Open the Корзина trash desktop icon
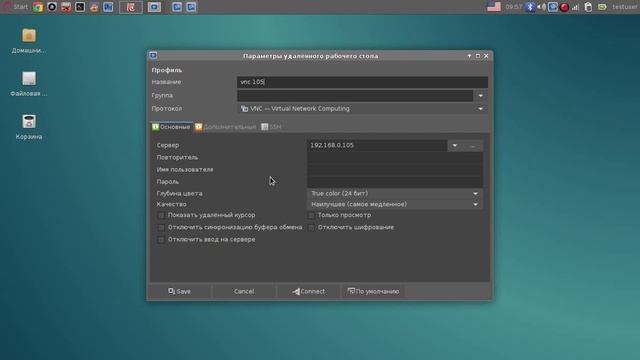Viewport: 640px width, 360px height. click(29, 127)
